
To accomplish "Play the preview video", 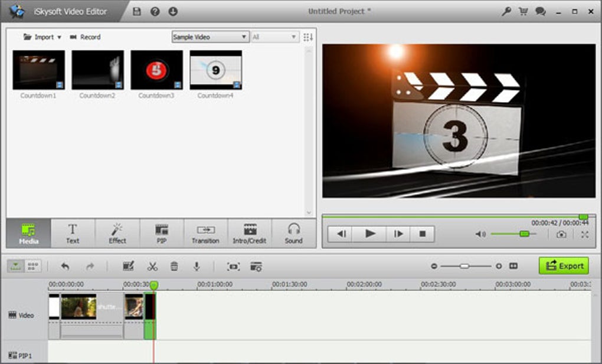I will (x=369, y=234).
